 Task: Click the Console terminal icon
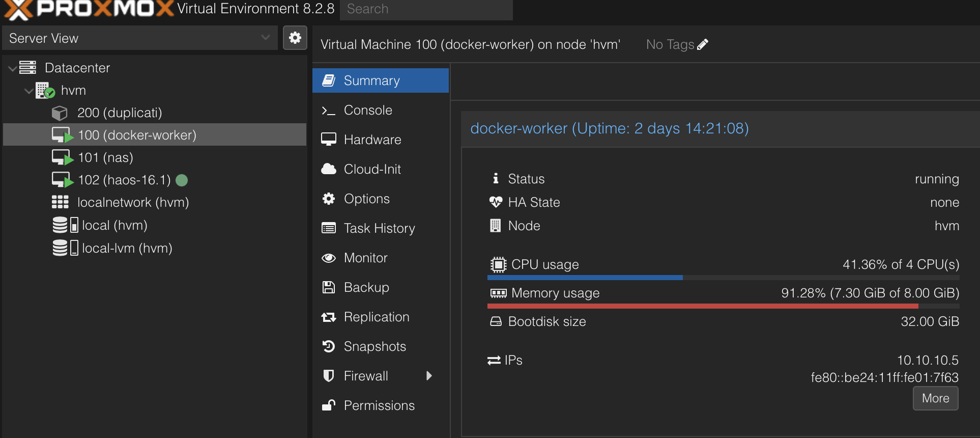(329, 111)
